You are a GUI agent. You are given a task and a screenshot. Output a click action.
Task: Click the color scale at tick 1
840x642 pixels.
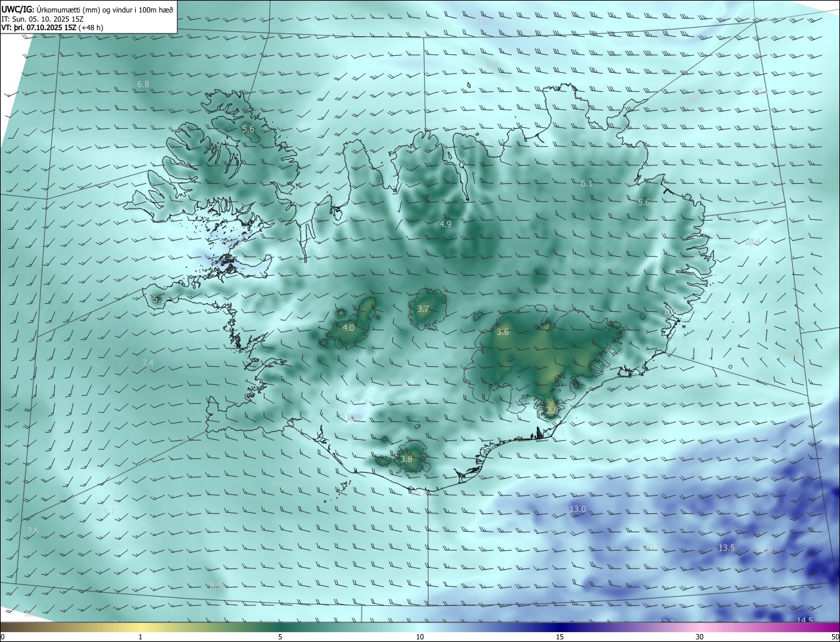[140, 637]
